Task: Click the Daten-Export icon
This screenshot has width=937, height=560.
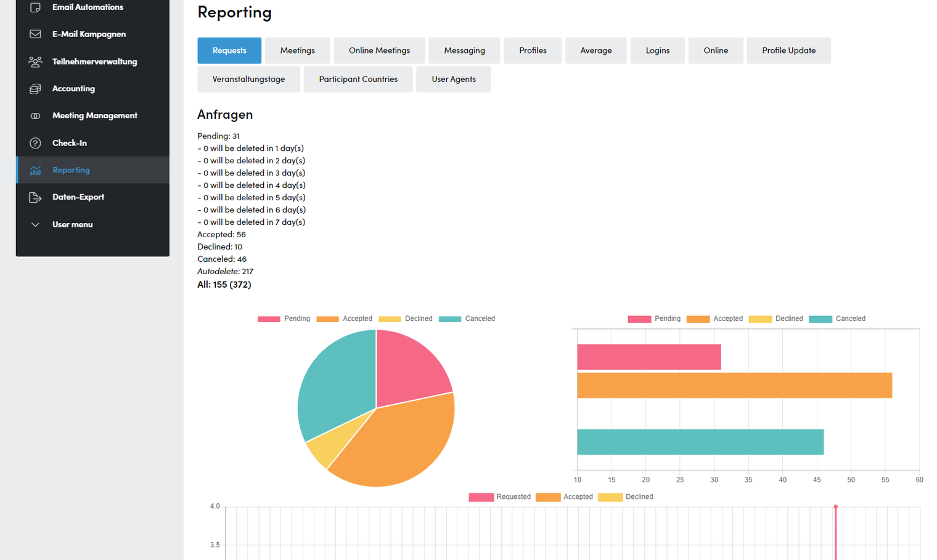Action: point(35,197)
